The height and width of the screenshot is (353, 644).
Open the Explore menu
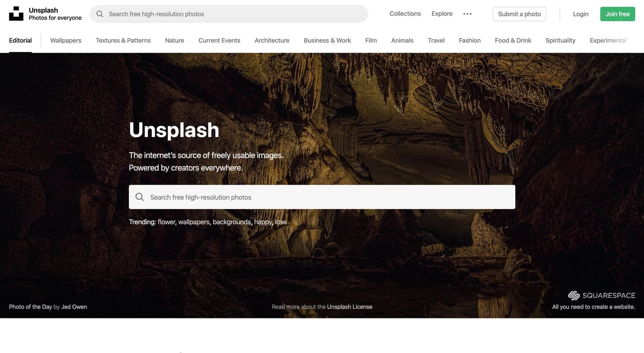441,14
